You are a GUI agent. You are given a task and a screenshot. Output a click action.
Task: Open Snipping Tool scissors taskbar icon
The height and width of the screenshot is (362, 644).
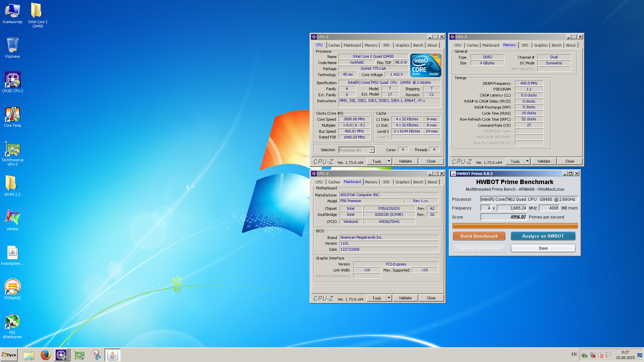pyautogui.click(x=96, y=355)
